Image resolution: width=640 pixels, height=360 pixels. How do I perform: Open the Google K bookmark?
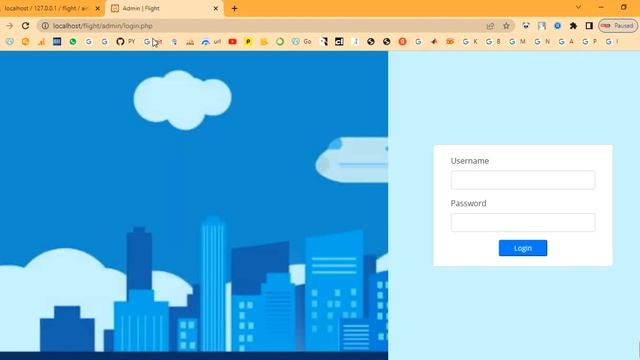[x=470, y=41]
